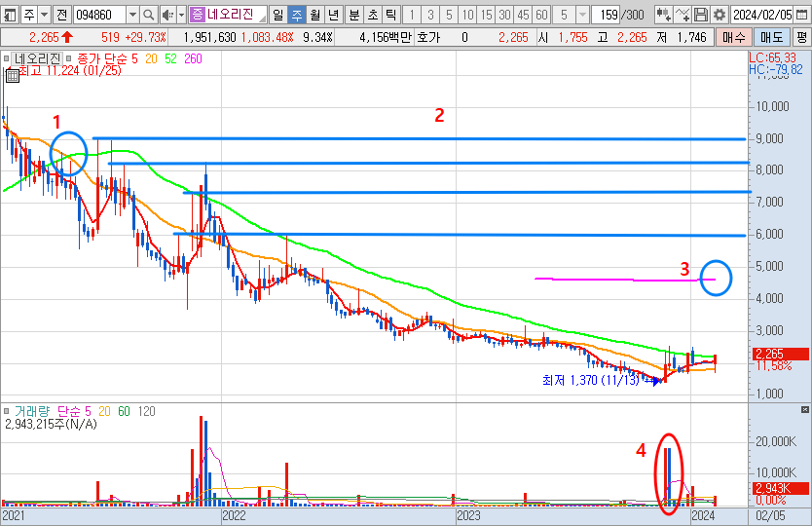Click the '최고 11,224 (01/25)' high label

pos(70,71)
